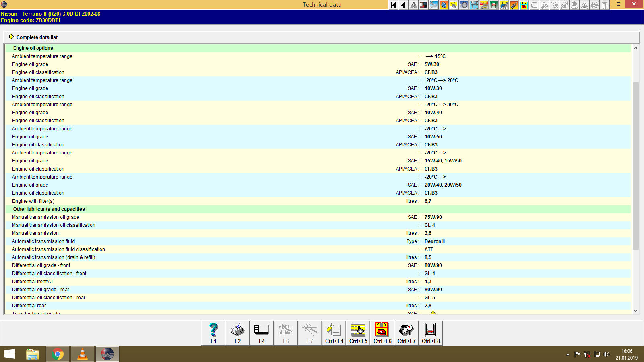Print the data list with the F2 printer icon
Viewport: 644px width, 362px height.
pyautogui.click(x=237, y=332)
